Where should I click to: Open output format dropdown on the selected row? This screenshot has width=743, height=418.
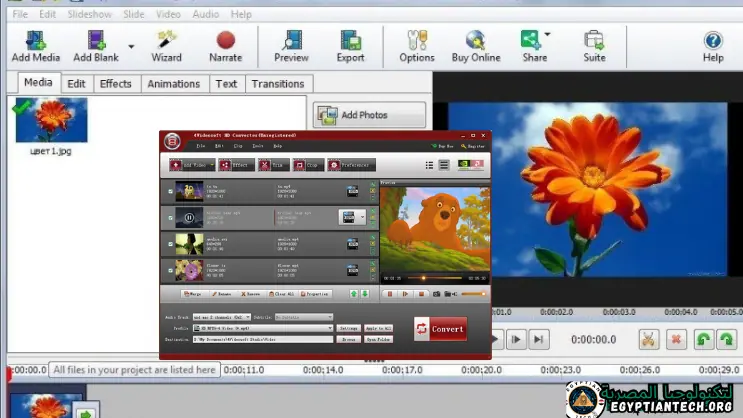pos(362,218)
